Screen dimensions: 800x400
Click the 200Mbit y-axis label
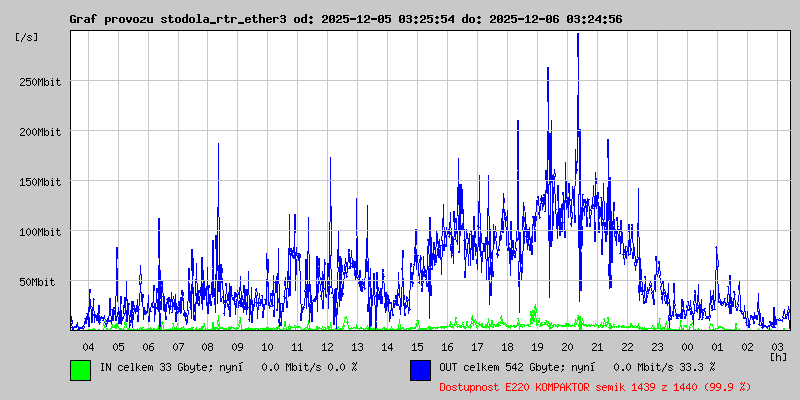40,132
